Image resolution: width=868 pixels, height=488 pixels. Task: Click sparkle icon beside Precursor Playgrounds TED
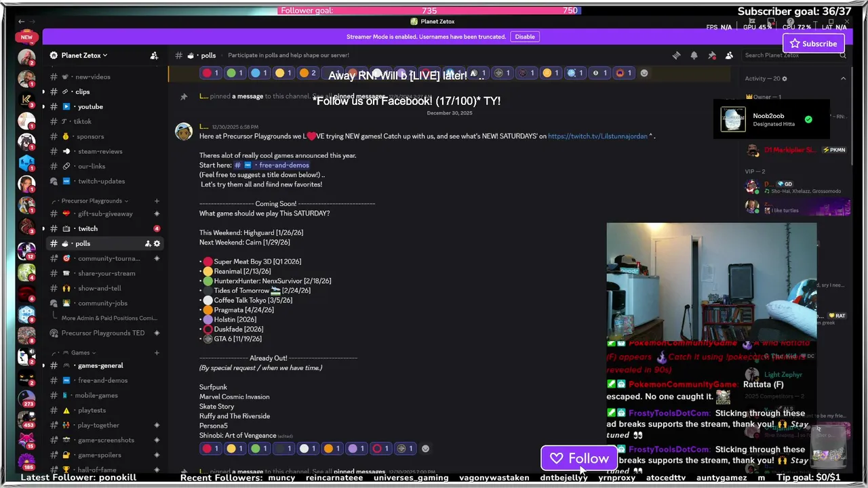(157, 333)
